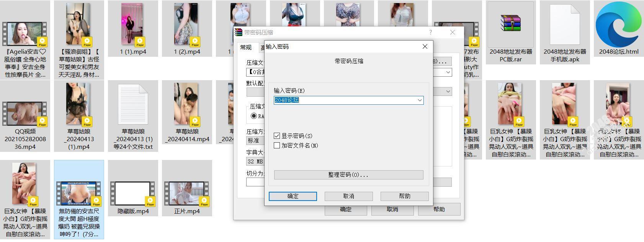This screenshot has height=242, width=644.
Task: Click the WinRAR icon in 带密码压缩 title bar
Action: [239, 32]
